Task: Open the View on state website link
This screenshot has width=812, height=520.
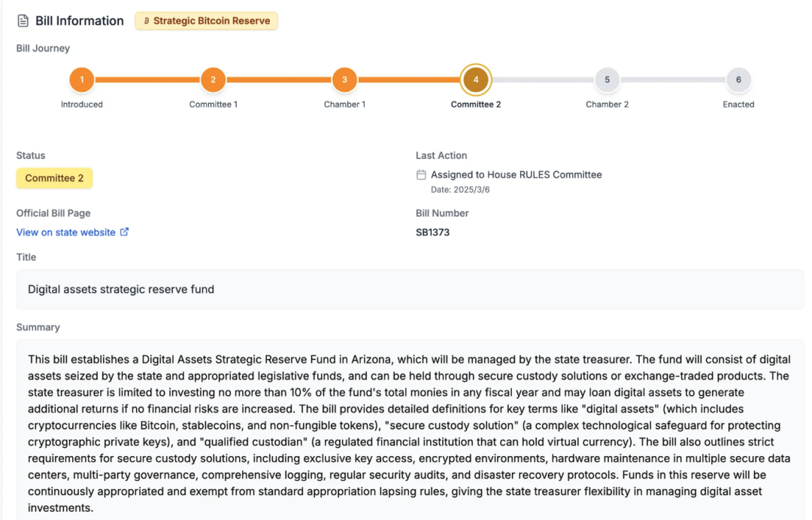Action: click(x=66, y=233)
